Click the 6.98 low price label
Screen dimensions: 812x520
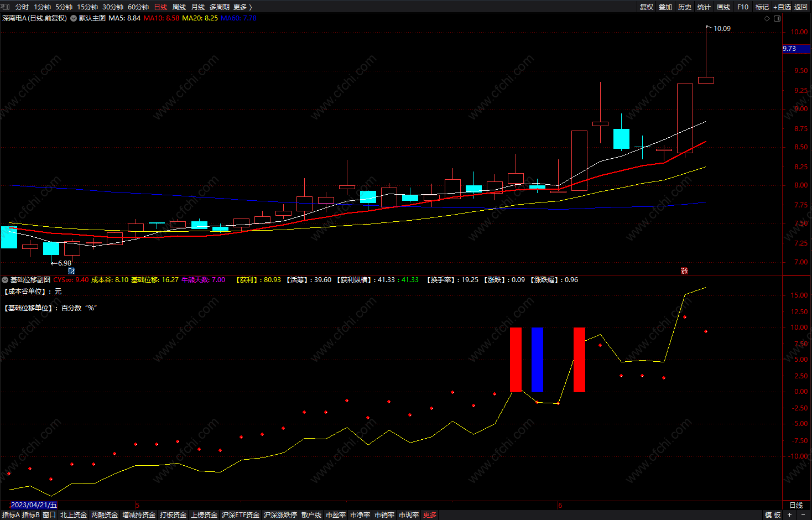(x=65, y=263)
